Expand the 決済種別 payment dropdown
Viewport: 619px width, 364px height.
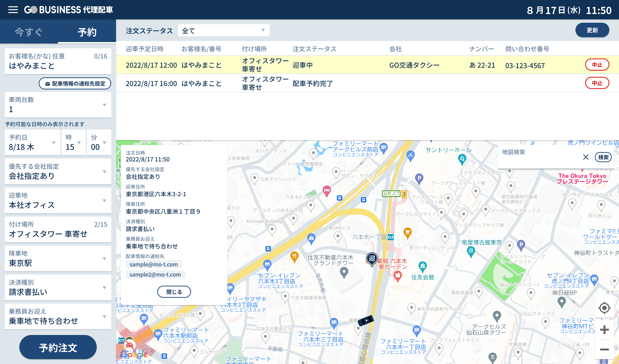tap(58, 288)
